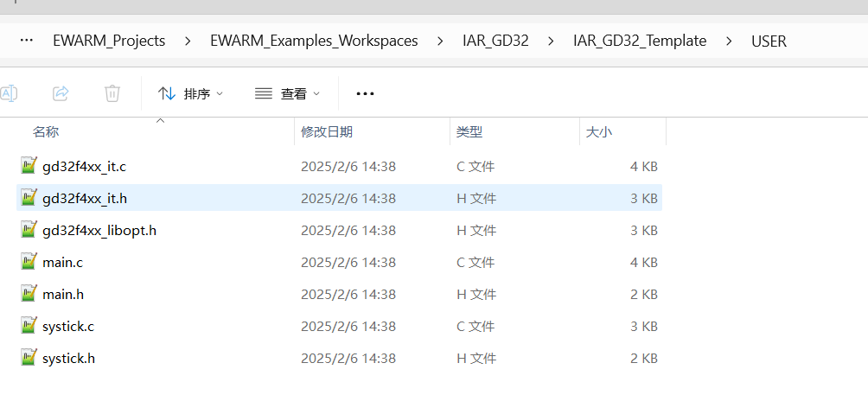
Task: Click the systick.h file icon
Action: coord(29,358)
